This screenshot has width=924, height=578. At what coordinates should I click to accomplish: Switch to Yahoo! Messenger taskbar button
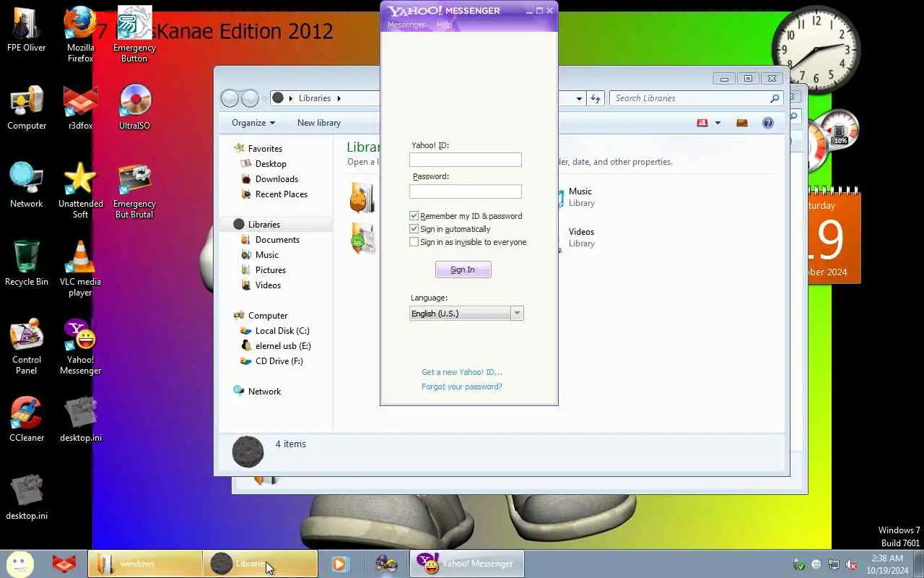click(468, 564)
